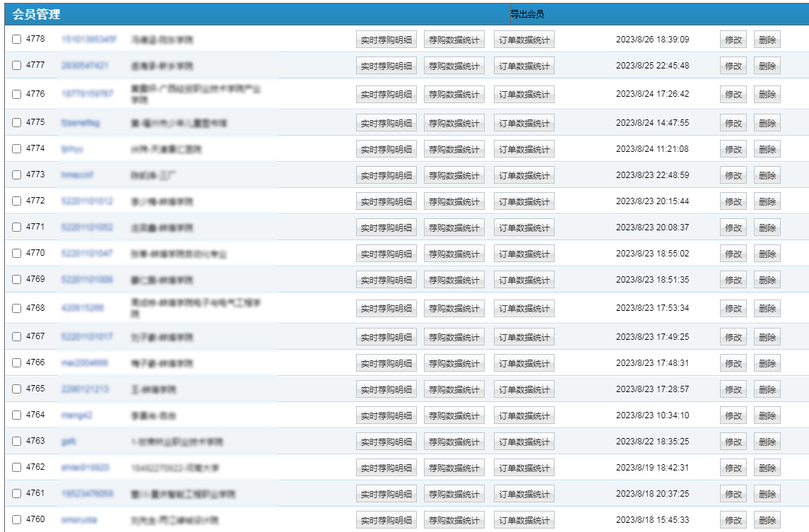Select the checkbox for row 4775

[x=17, y=123]
